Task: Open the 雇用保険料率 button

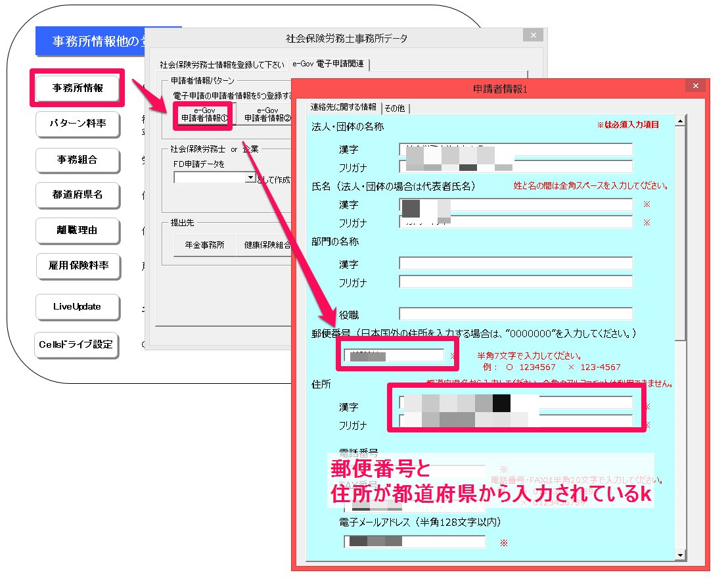Action: click(x=78, y=266)
